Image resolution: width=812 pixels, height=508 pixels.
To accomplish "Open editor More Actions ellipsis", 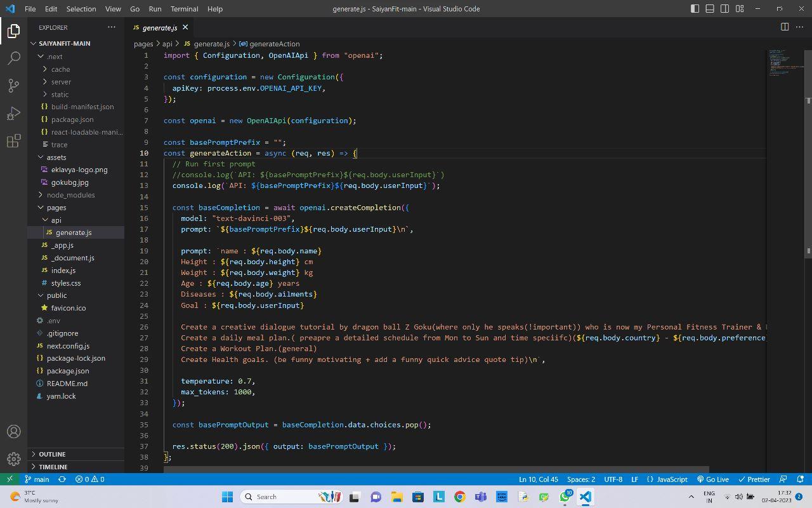I will click(799, 27).
